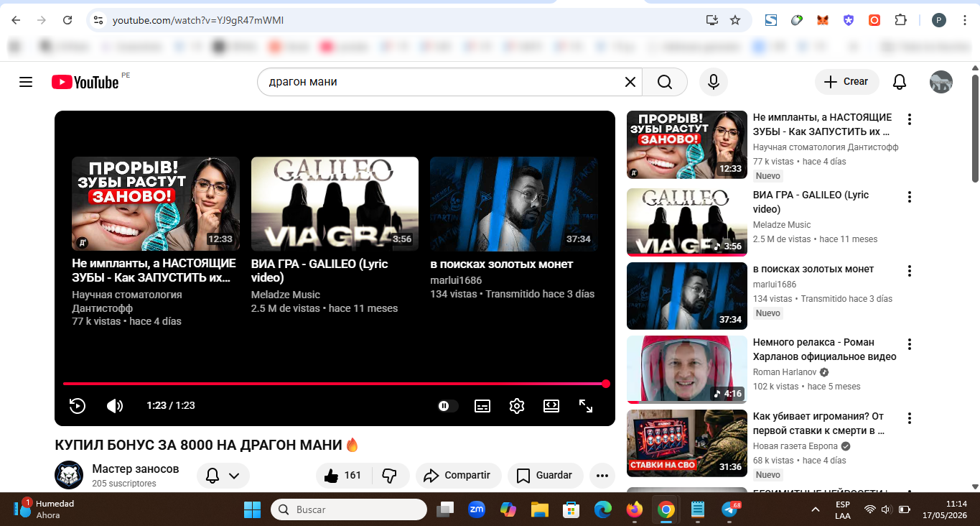Open the Chrome profile P button
This screenshot has height=526, width=980.
939,20
